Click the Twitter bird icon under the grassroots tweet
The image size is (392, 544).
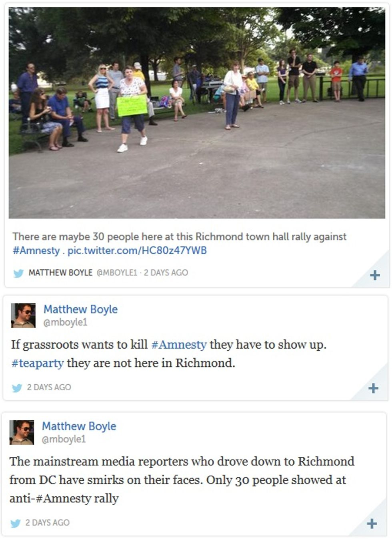17,388
